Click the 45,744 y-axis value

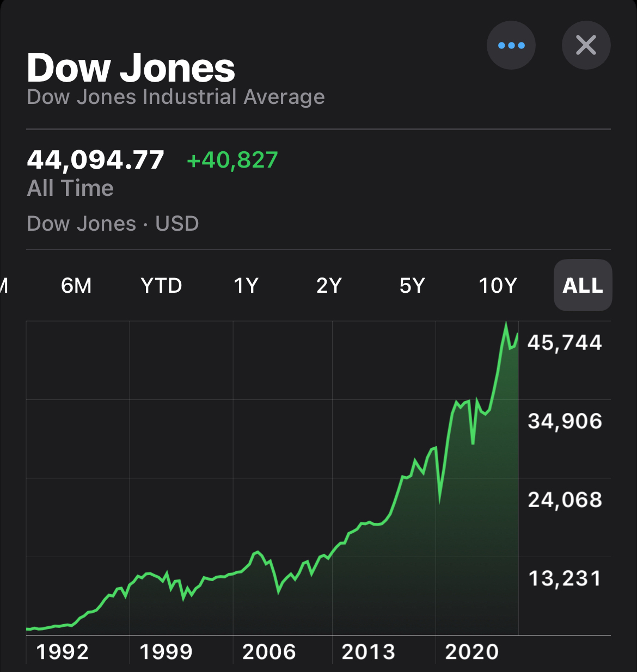(565, 342)
